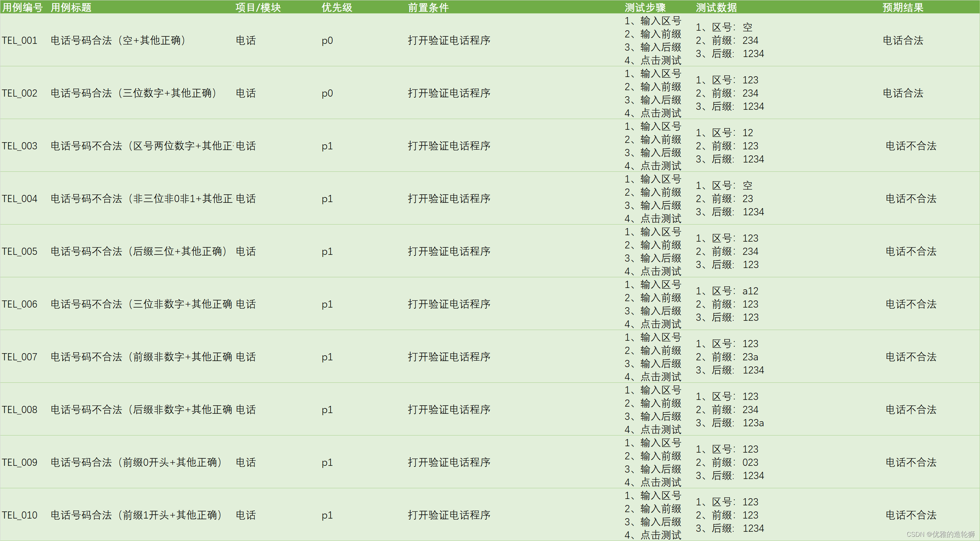The width and height of the screenshot is (980, 541).
Task: Select the 项目/模块 header cell
Action: point(257,7)
